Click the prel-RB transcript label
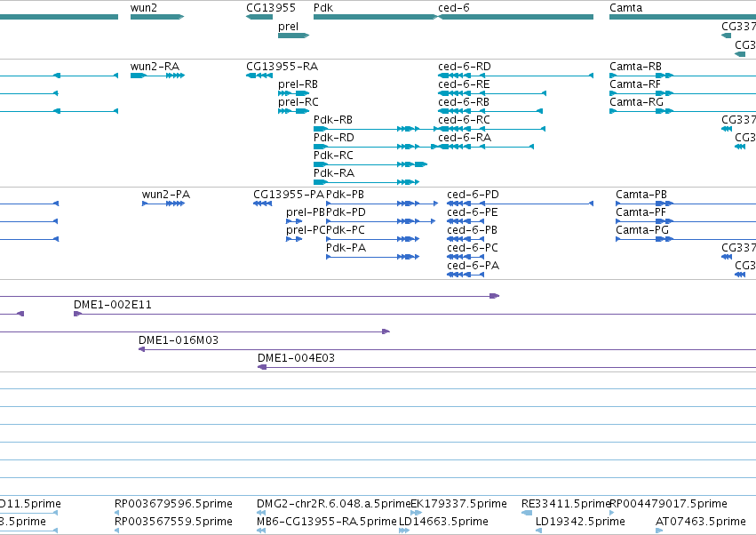756x535 pixels. point(298,84)
